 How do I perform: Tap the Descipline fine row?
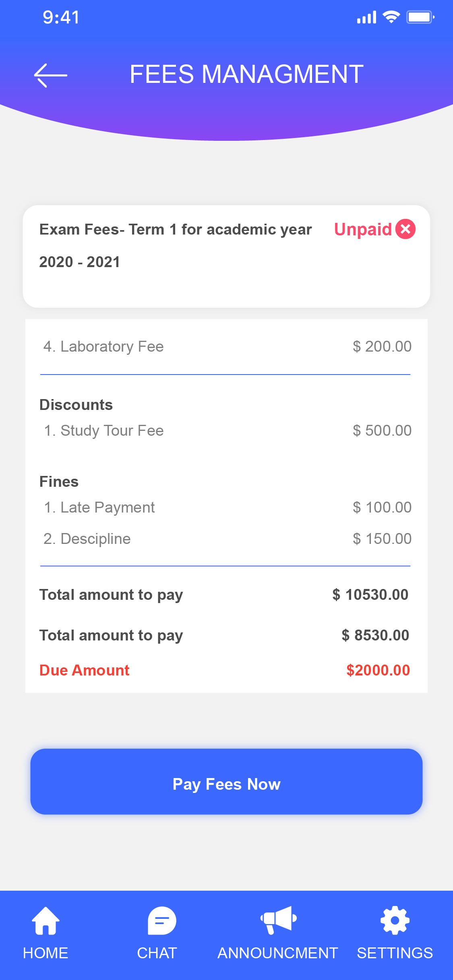pos(226,539)
